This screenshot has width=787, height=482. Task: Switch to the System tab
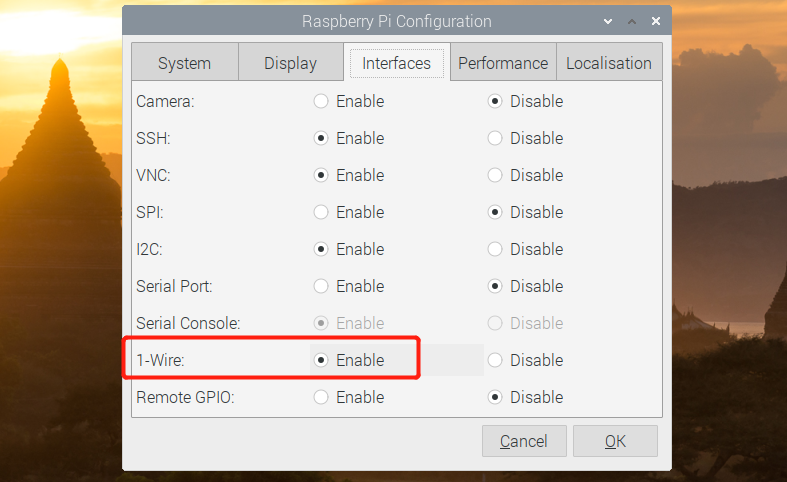pos(184,63)
